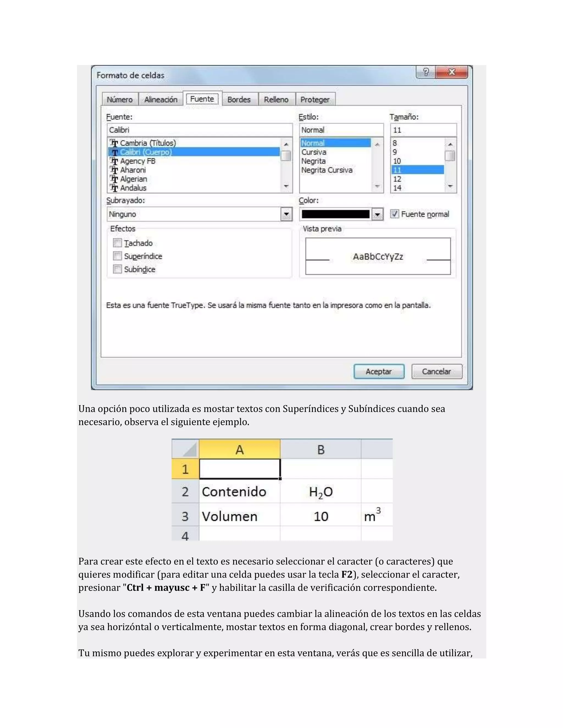
Task: Open the Subrayado dropdown list
Action: [x=286, y=214]
